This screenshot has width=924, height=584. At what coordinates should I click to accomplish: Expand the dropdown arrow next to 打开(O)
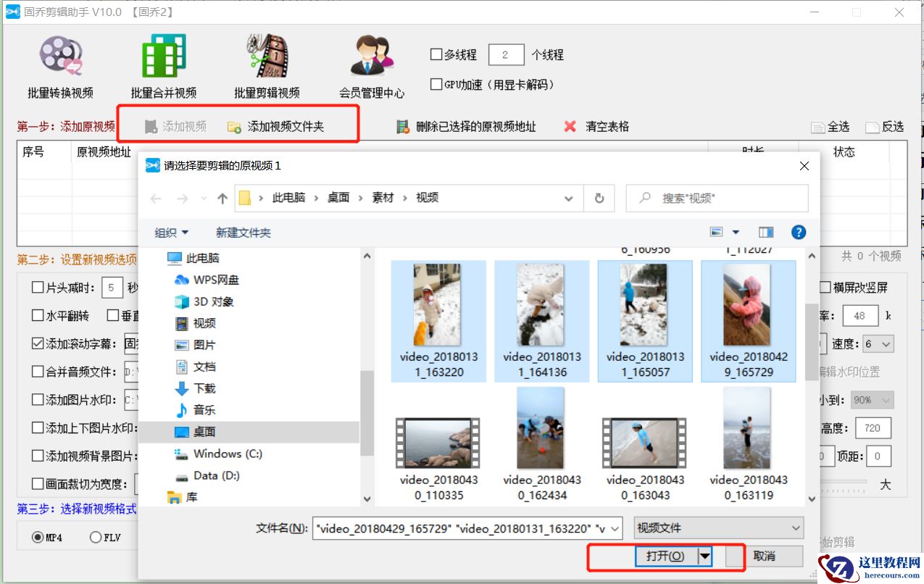(x=704, y=556)
